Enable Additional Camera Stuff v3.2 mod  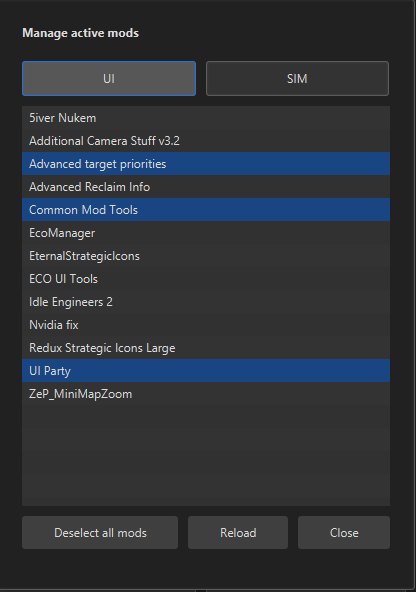(x=206, y=141)
